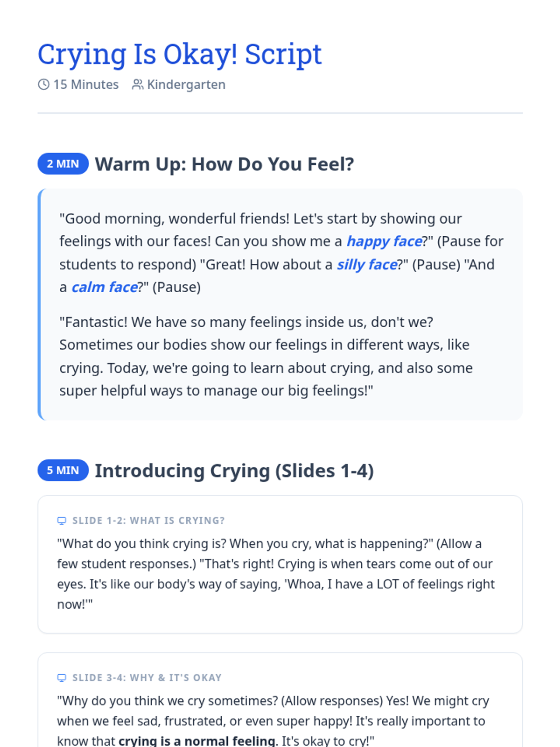Click the 'SLIDE 1-2: WHAT IS CRYING?' label

(148, 521)
